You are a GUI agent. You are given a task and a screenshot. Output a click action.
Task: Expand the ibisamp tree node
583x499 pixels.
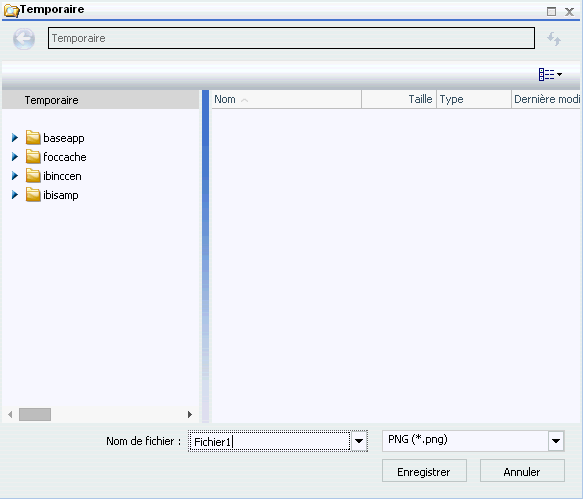(15, 194)
